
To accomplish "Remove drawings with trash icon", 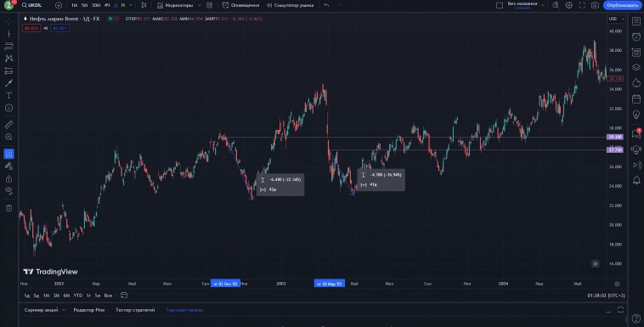I will (x=8, y=208).
